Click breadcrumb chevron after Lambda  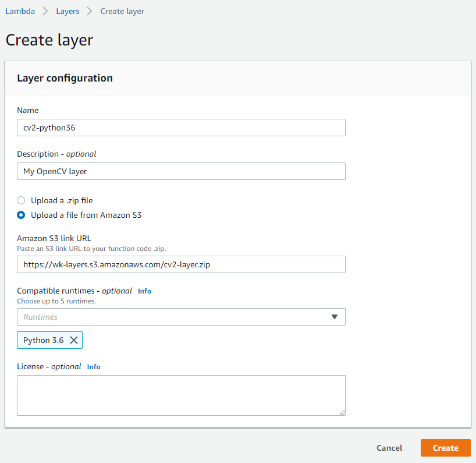click(45, 11)
